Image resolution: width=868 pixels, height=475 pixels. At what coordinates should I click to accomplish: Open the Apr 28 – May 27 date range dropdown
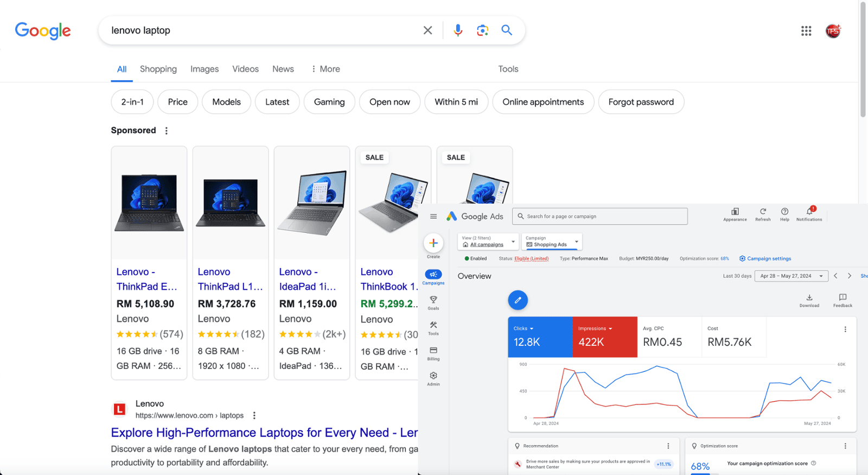(x=792, y=276)
